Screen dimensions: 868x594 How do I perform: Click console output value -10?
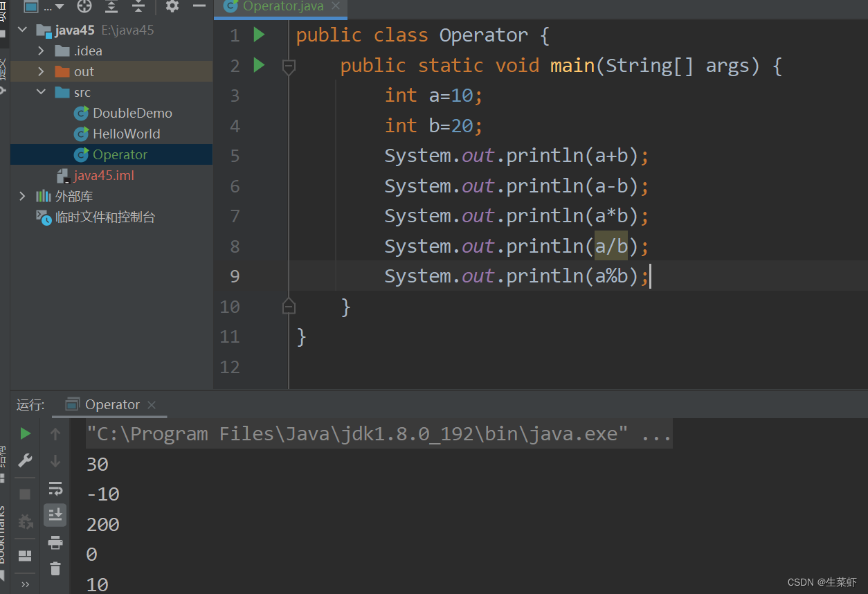click(103, 494)
